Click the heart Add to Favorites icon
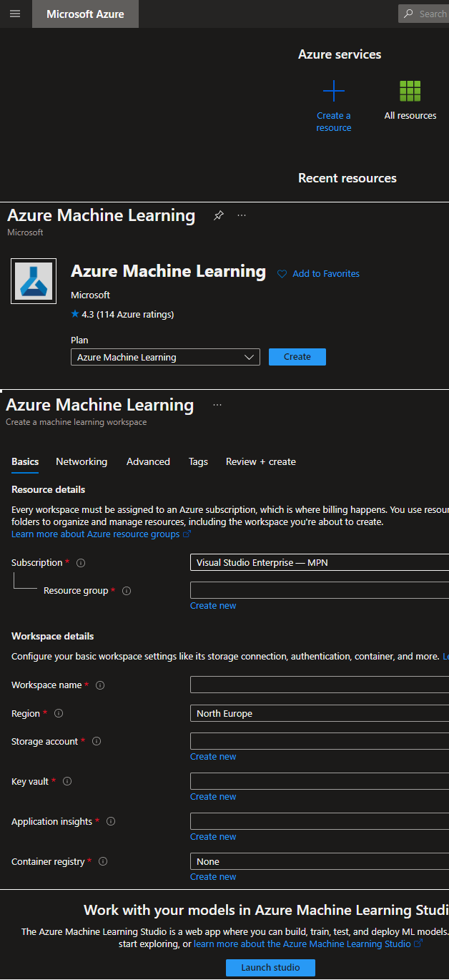The image size is (449, 980). pyautogui.click(x=282, y=274)
